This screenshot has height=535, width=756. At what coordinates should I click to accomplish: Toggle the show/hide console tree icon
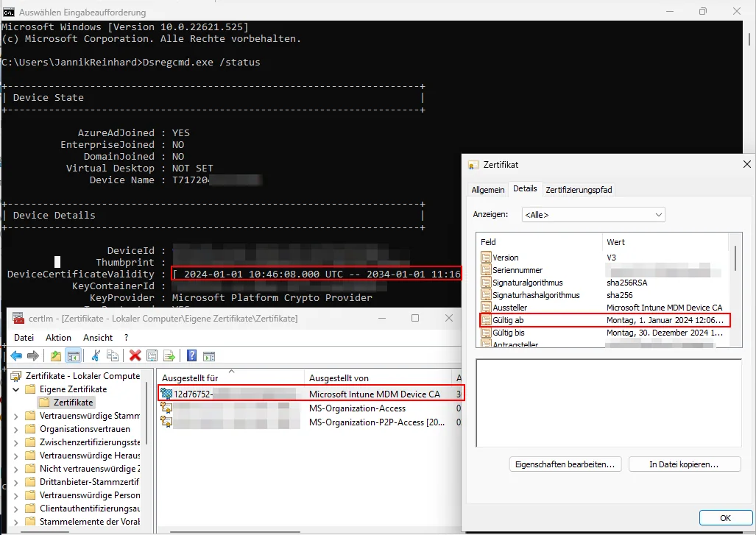pyautogui.click(x=74, y=356)
